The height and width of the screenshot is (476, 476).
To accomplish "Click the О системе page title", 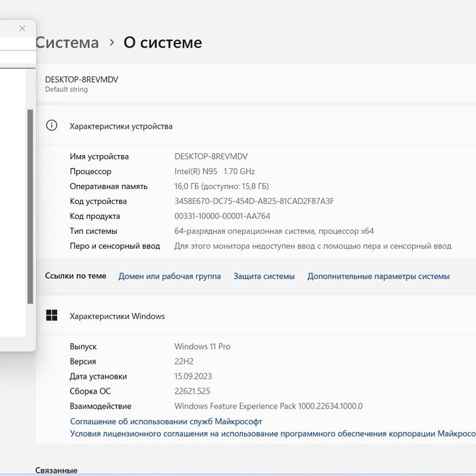I will pos(163,42).
